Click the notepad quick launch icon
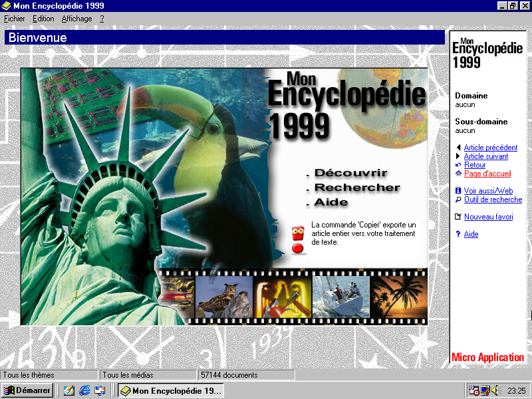 coord(69,390)
